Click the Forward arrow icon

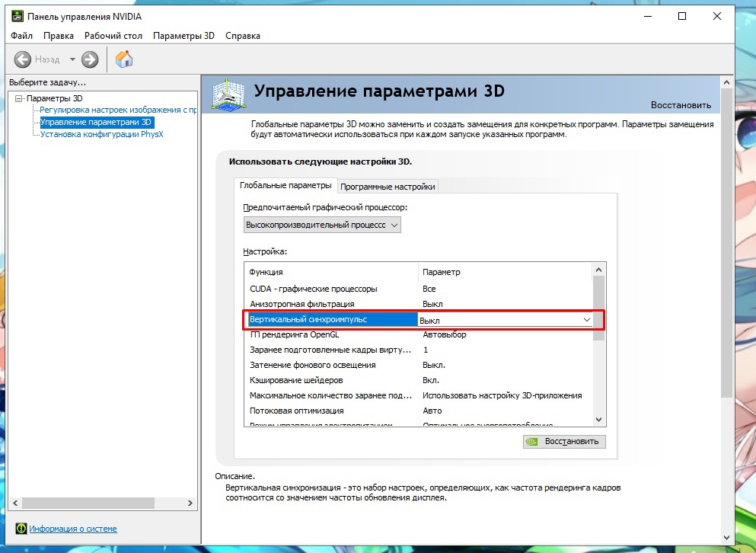(x=90, y=59)
